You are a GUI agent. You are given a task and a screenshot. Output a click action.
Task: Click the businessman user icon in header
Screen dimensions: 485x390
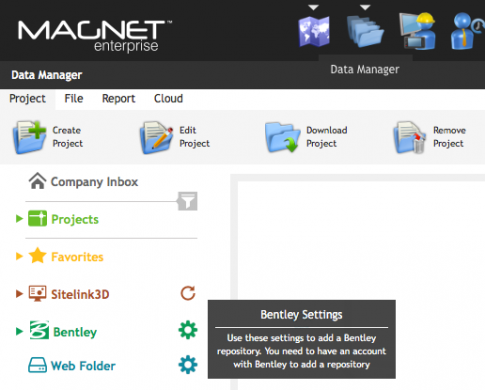(467, 31)
